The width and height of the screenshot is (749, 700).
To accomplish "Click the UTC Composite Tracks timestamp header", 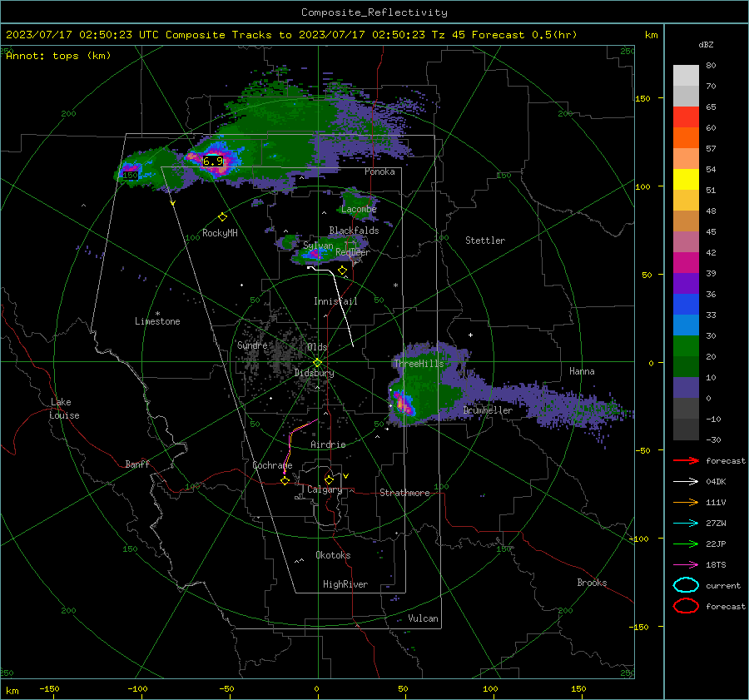I will 291,35.
